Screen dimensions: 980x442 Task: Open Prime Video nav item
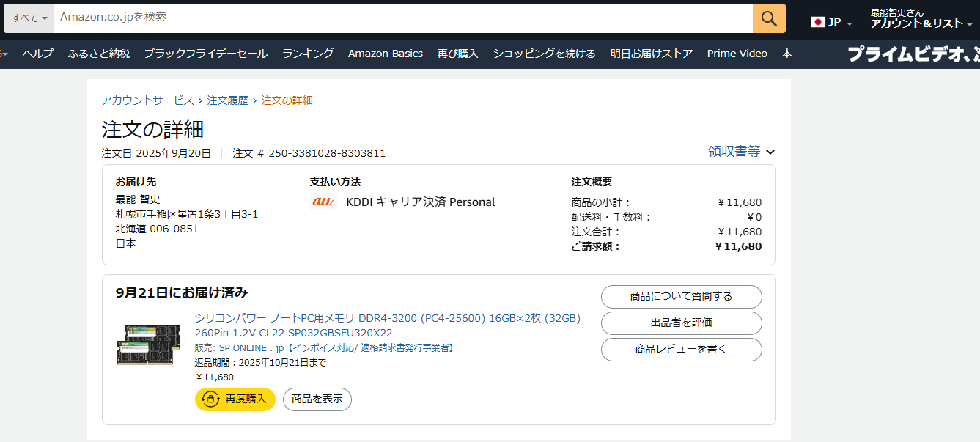point(737,54)
